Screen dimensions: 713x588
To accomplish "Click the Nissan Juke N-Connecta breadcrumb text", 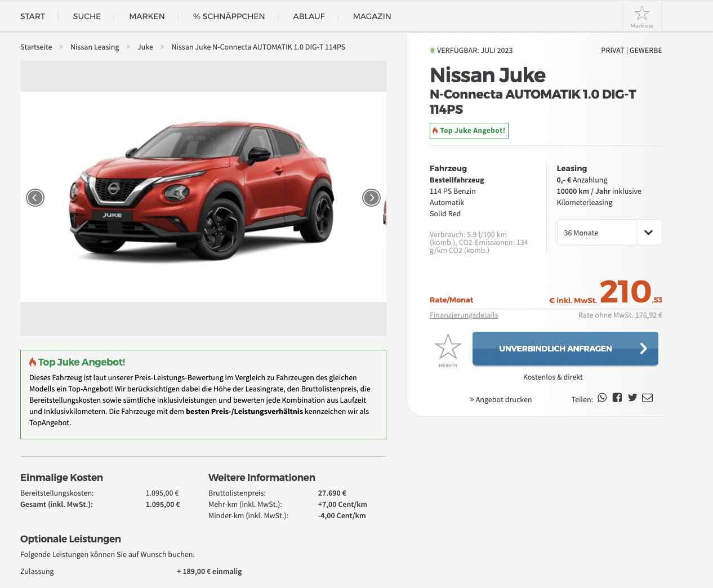I will tap(259, 47).
